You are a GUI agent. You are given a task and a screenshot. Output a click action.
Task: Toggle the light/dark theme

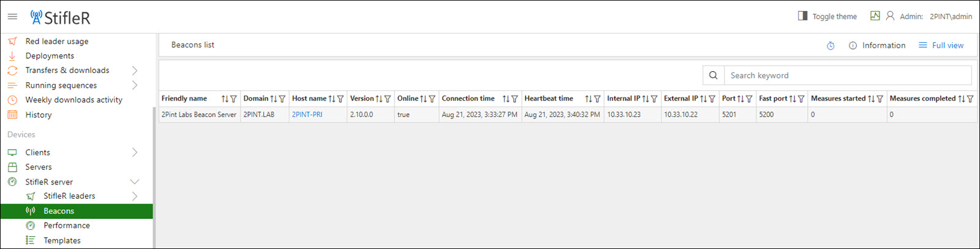(827, 17)
